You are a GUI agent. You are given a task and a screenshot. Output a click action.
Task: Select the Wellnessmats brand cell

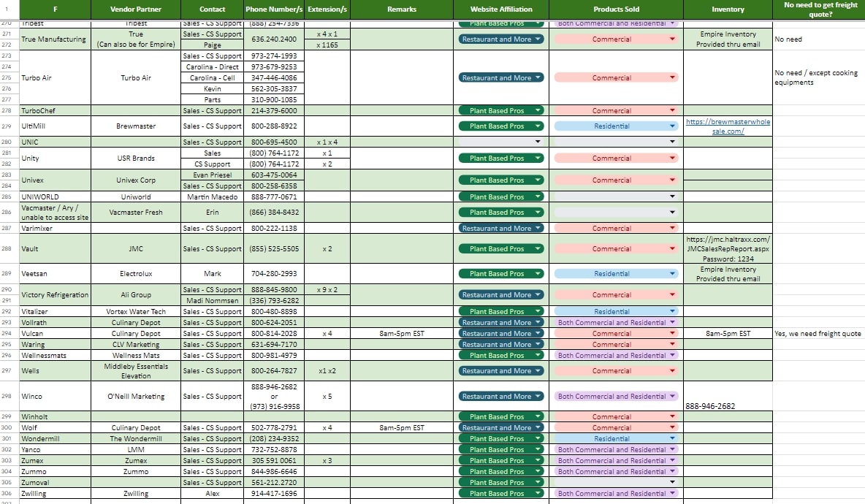55,356
